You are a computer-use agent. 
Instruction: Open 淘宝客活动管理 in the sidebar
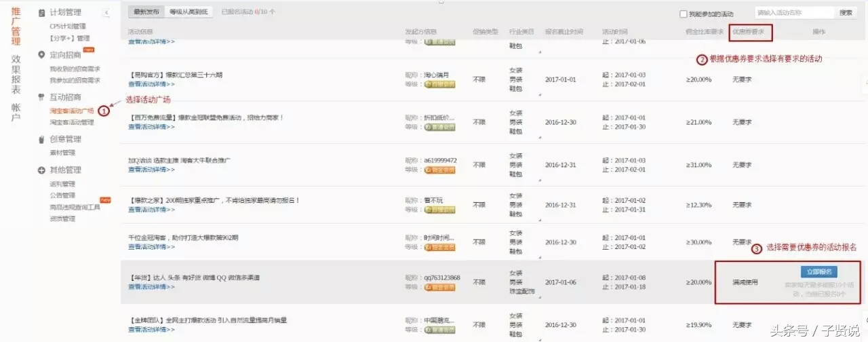click(72, 122)
